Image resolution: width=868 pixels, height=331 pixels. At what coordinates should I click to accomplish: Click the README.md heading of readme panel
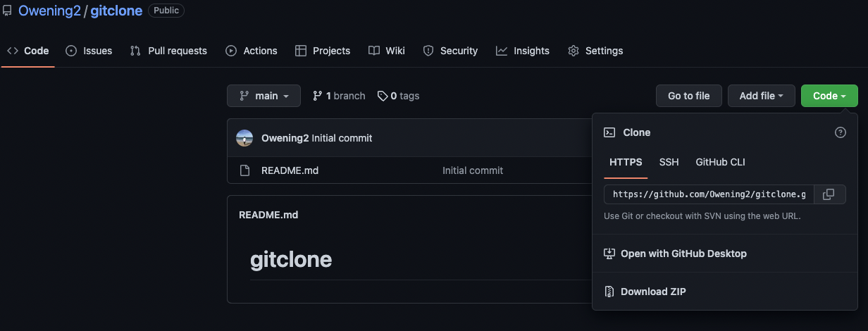(x=268, y=215)
